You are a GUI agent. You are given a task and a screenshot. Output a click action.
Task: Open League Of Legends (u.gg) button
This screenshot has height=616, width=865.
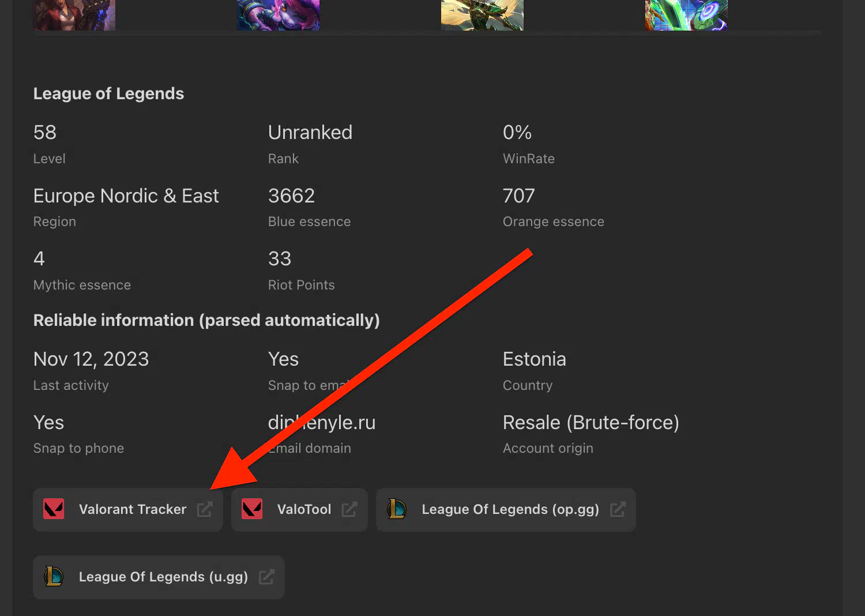pyautogui.click(x=159, y=577)
